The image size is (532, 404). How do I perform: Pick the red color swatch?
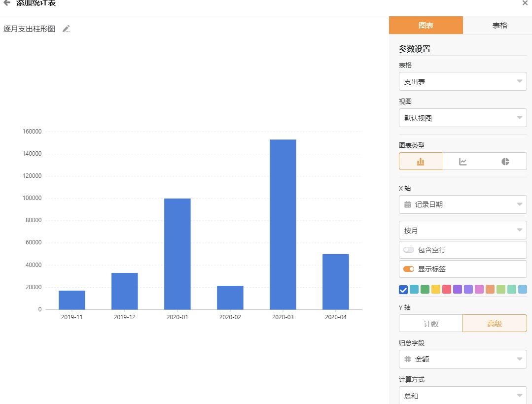446,289
